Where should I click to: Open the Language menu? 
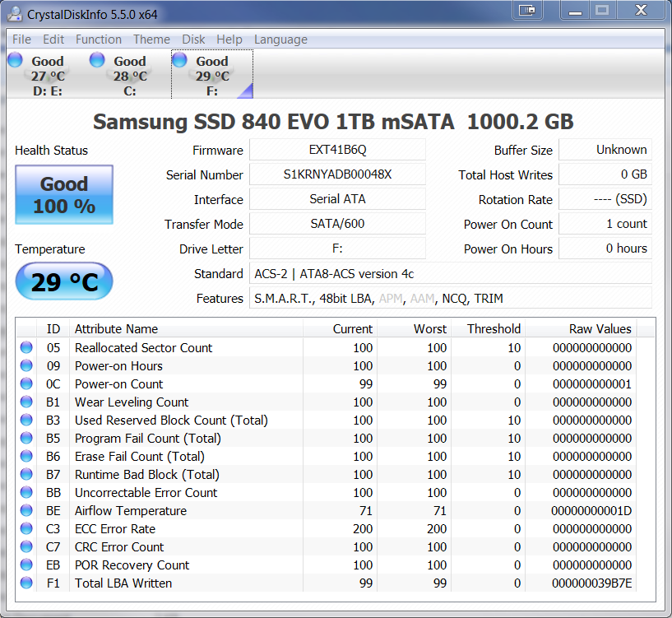pos(280,39)
